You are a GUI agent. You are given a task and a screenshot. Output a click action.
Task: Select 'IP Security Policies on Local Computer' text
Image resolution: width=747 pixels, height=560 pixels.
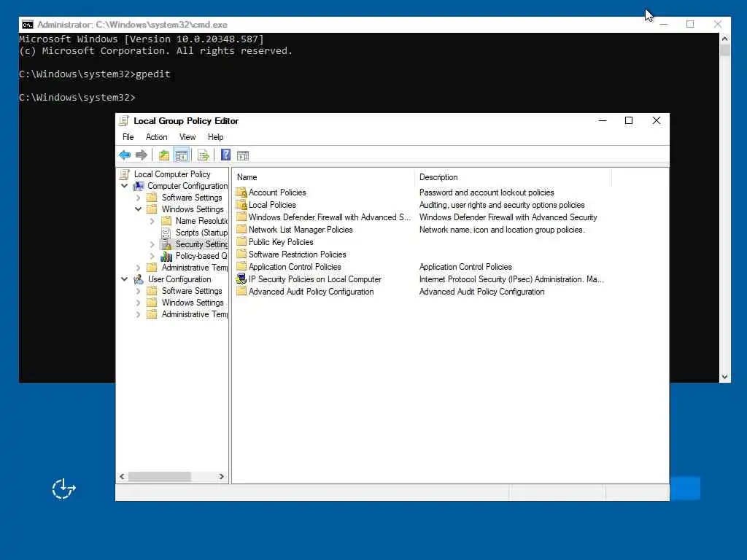(315, 279)
